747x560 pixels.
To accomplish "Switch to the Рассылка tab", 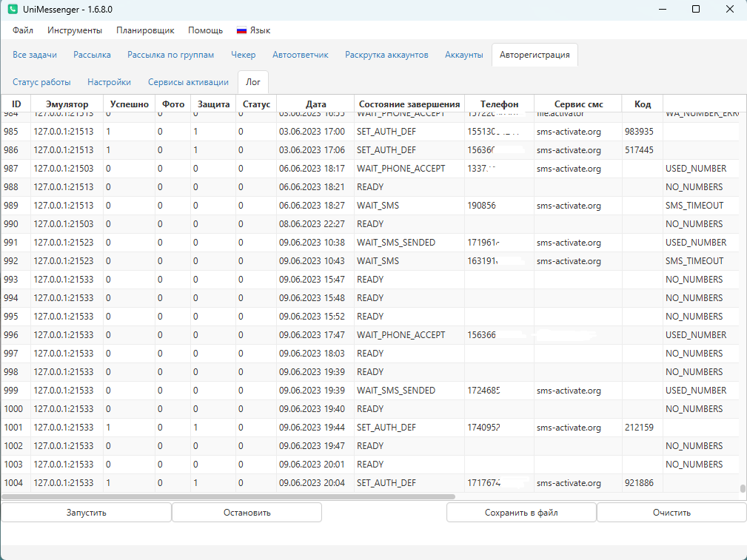I will tap(92, 55).
